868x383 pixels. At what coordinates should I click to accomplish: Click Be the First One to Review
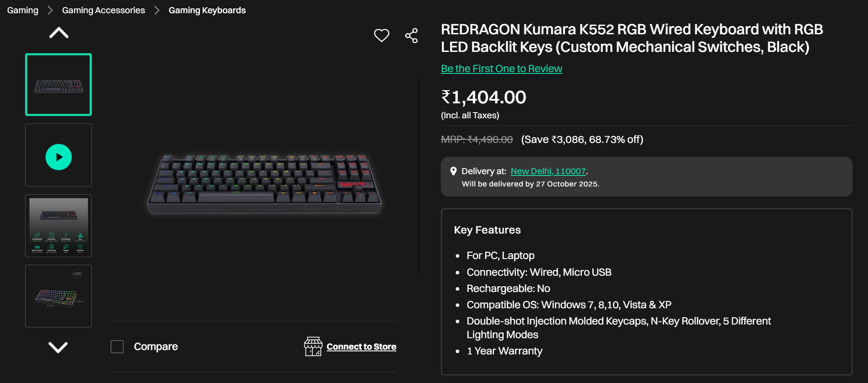[501, 69]
